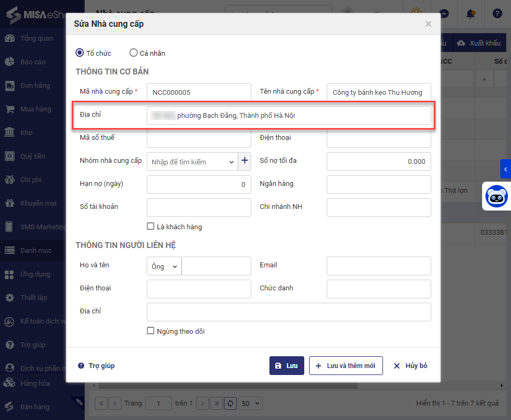
Task: Select the Cá nhân radio button
Action: click(134, 53)
